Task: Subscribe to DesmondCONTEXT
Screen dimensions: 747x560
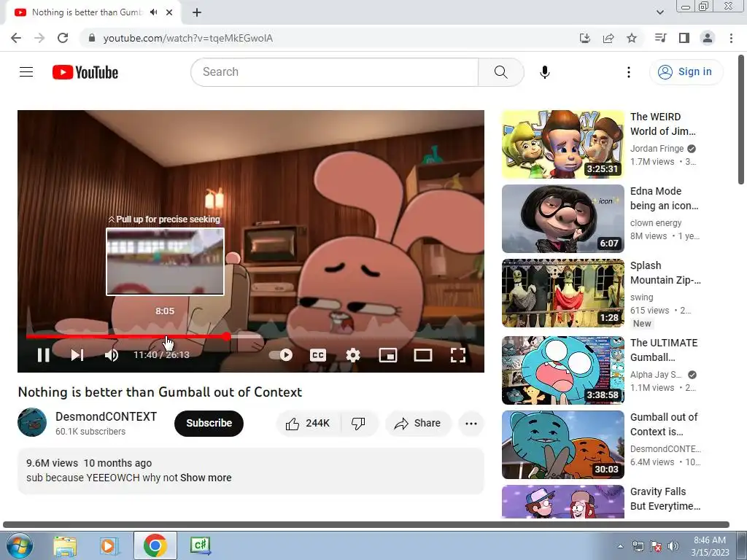Action: [x=209, y=424]
